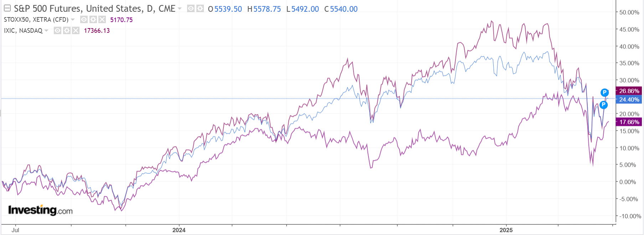This screenshot has height=235, width=644.
Task: Click the 2024 label on time axis
Action: point(179,230)
